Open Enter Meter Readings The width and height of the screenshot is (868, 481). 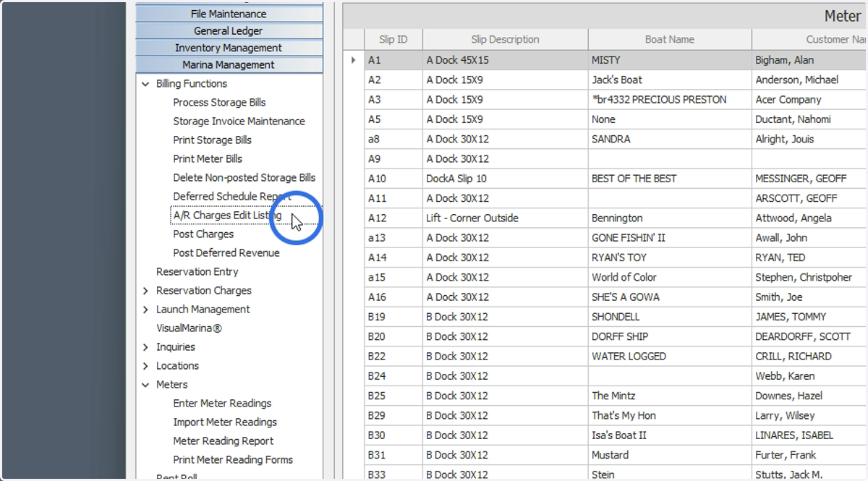tap(222, 404)
